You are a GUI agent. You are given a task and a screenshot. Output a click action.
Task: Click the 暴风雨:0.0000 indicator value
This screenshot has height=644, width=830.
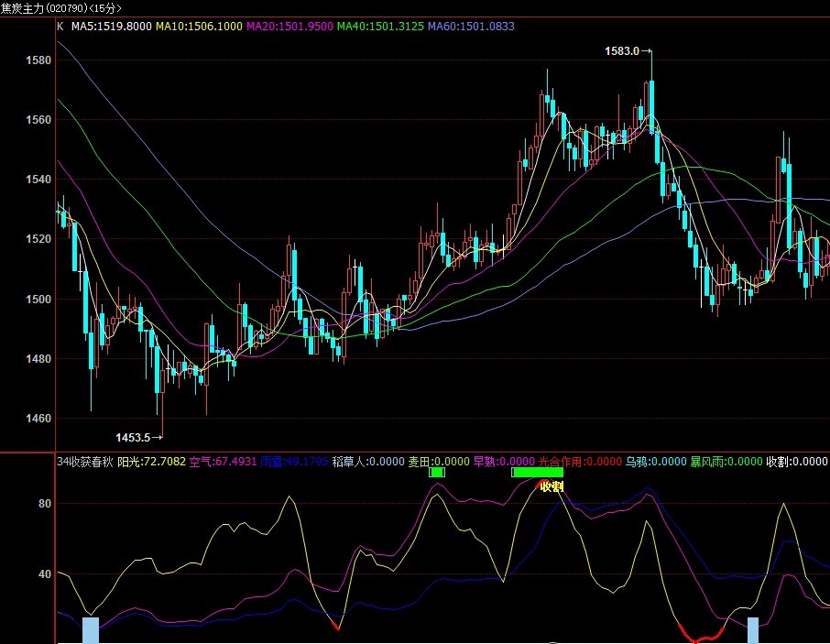tap(726, 462)
